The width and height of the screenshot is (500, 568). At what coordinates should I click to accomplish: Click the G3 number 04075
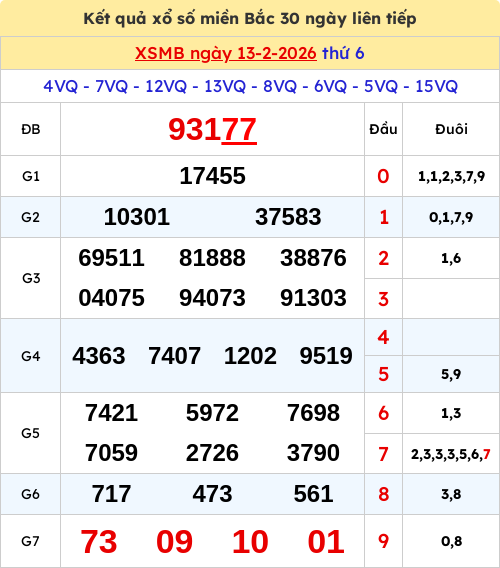coord(112,298)
